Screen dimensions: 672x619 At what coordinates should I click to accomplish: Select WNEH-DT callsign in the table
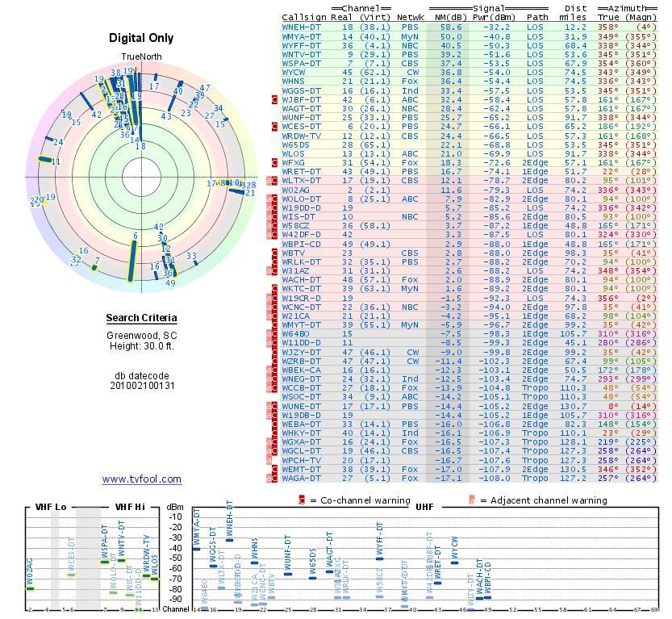301,27
